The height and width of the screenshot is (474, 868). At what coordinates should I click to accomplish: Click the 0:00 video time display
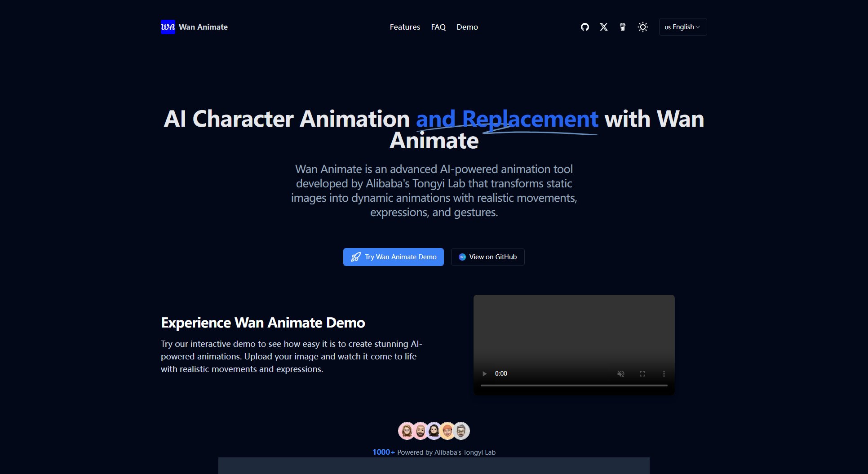(x=501, y=374)
